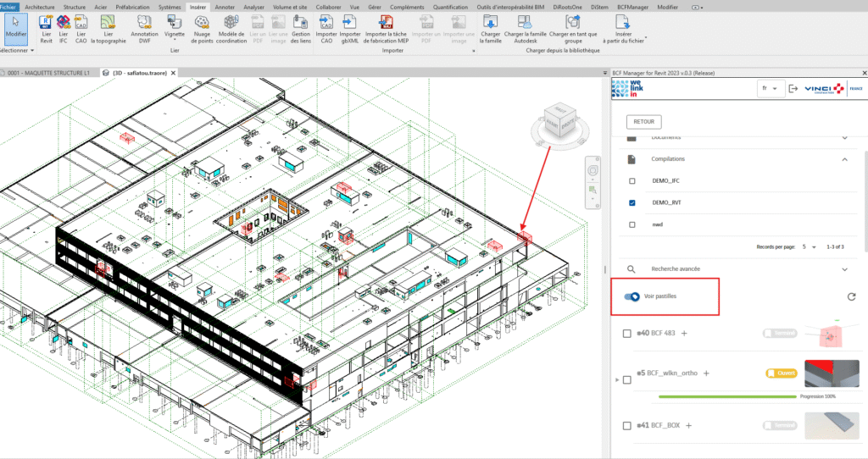Click the Ouvert status badge on BCF_wlkn_ortho
868x459 pixels.
pos(782,373)
